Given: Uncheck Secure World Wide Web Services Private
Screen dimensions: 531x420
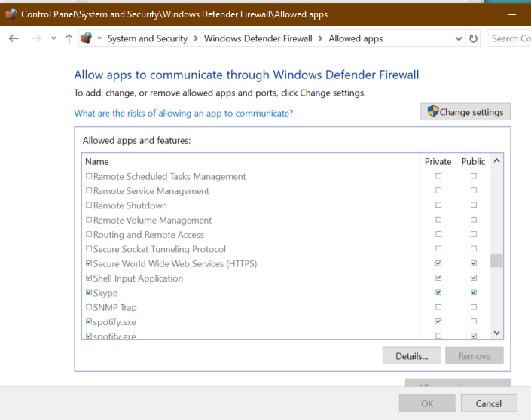Looking at the screenshot, I should [x=438, y=263].
